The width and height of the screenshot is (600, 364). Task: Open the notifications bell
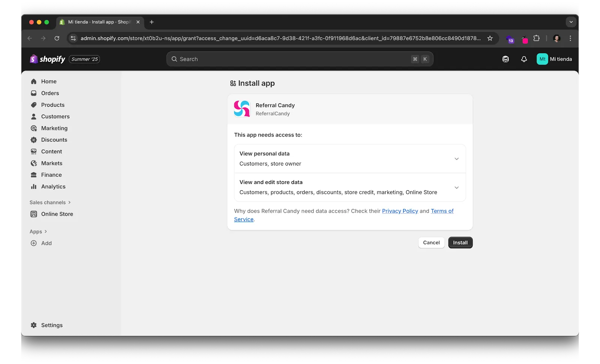pyautogui.click(x=524, y=59)
